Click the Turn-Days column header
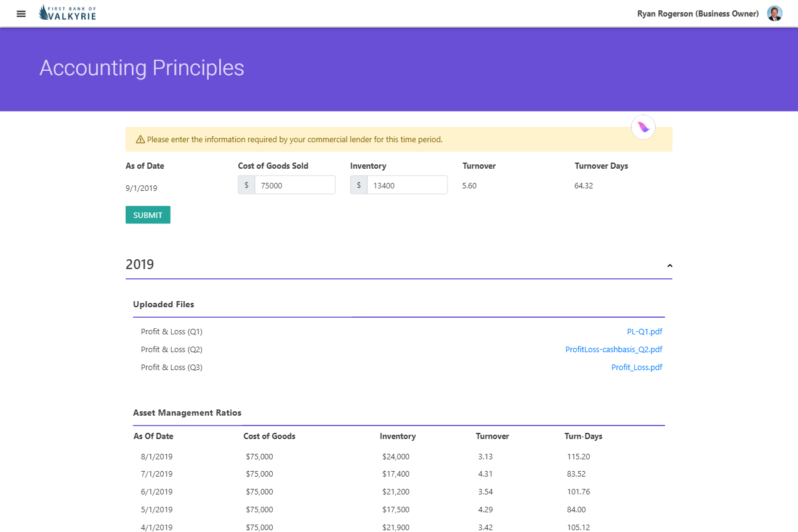This screenshot has width=798, height=532. [x=584, y=437]
